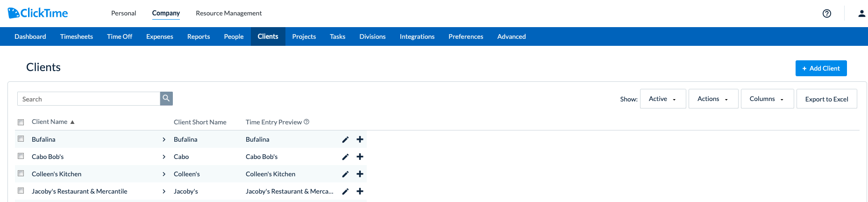This screenshot has width=868, height=202.
Task: Expand the Columns dropdown
Action: click(x=767, y=99)
